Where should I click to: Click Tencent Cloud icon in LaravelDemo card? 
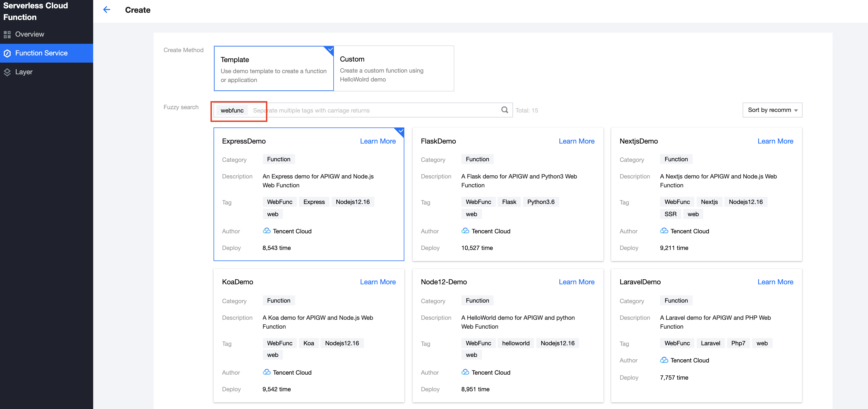[664, 360]
